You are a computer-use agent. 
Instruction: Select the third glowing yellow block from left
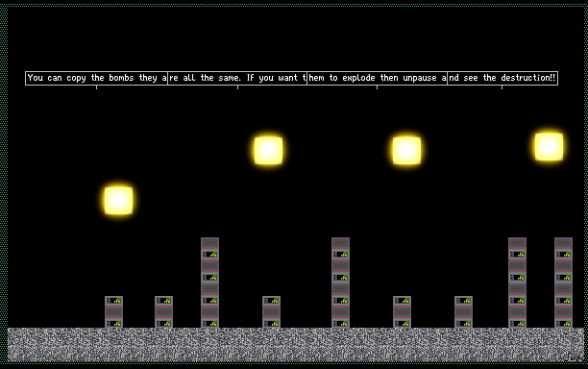[x=406, y=150]
